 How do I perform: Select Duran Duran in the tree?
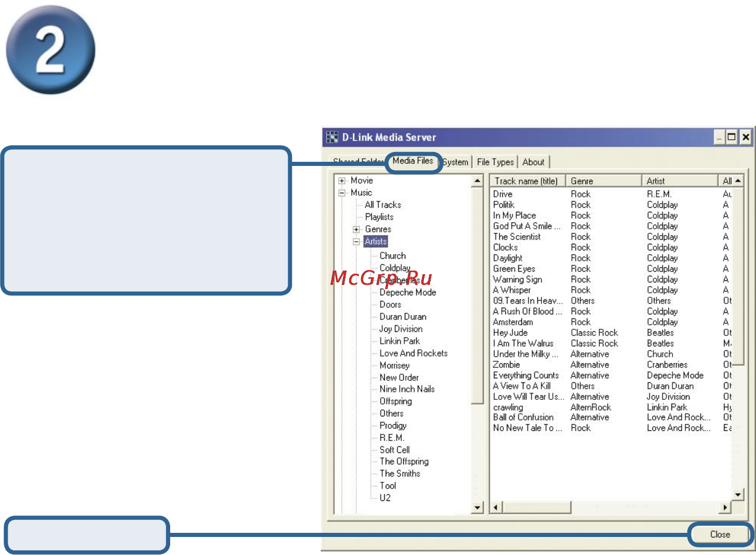click(403, 317)
